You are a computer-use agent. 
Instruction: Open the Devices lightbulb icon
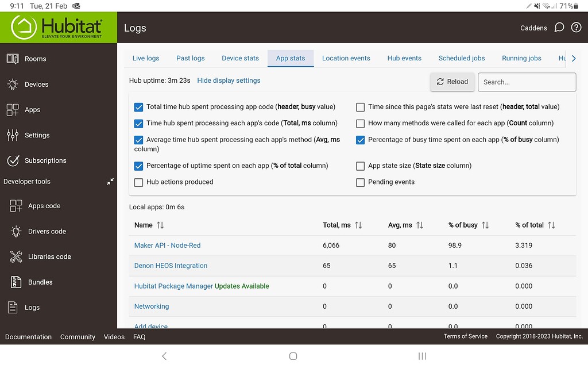(13, 84)
